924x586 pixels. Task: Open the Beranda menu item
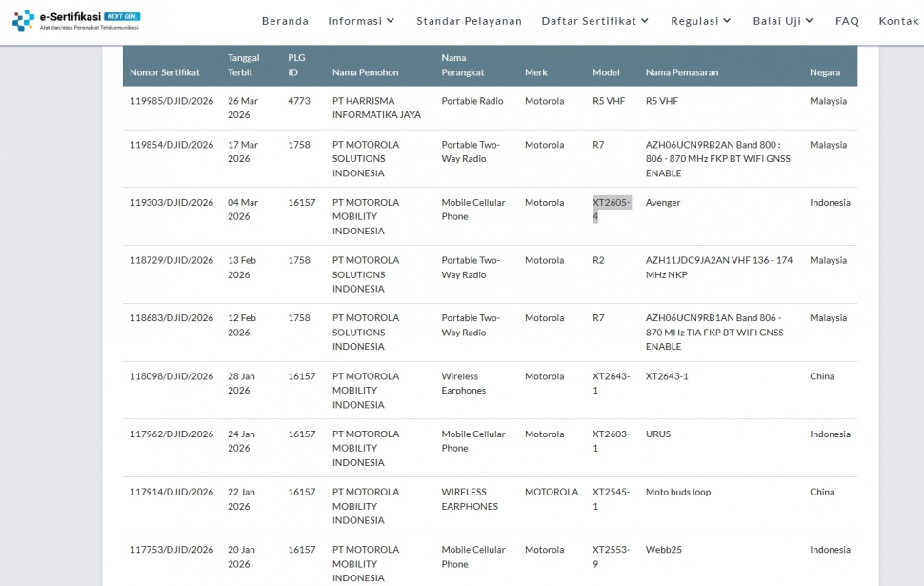(285, 21)
